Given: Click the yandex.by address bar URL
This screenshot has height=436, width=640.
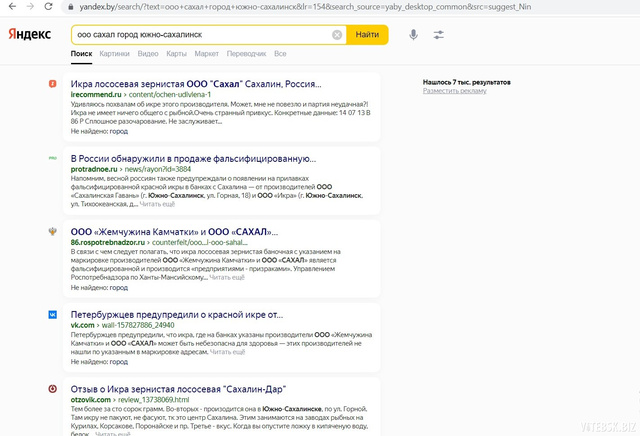Looking at the screenshot, I should pos(305,7).
